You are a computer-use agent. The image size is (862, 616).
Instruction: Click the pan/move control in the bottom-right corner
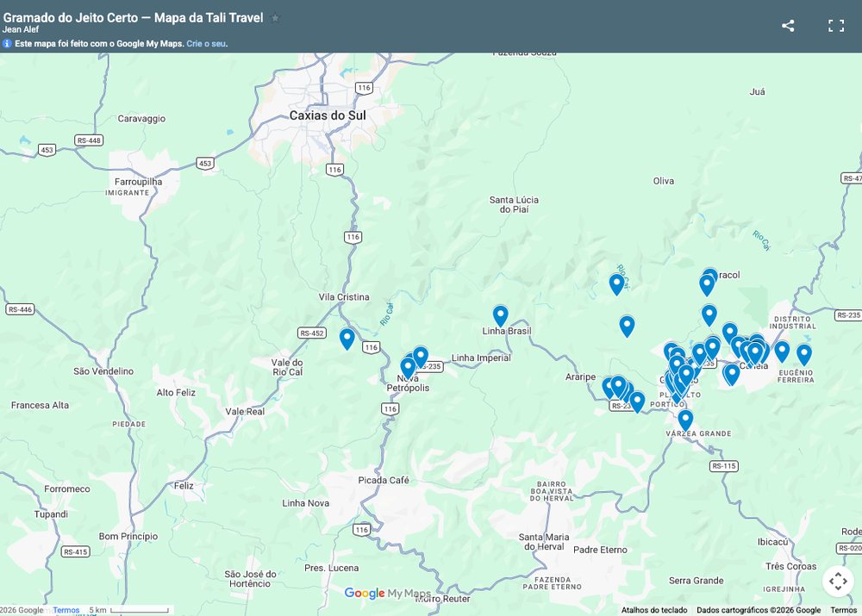click(838, 581)
